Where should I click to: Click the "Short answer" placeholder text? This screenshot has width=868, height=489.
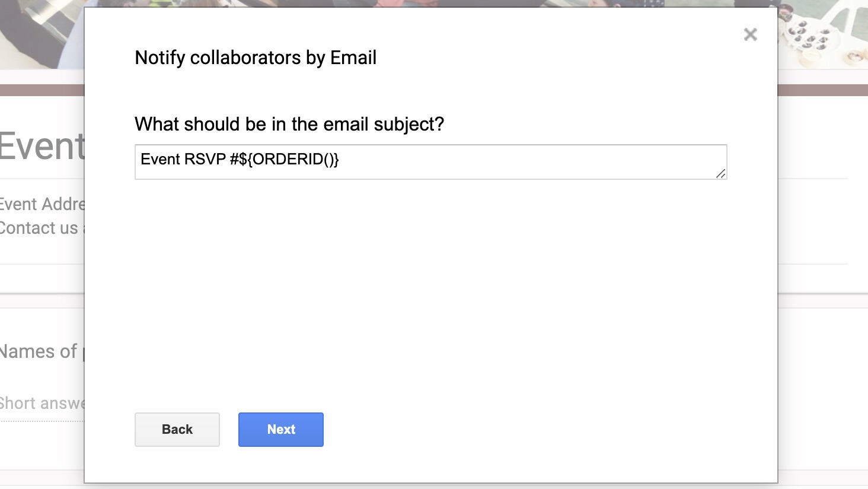42,404
